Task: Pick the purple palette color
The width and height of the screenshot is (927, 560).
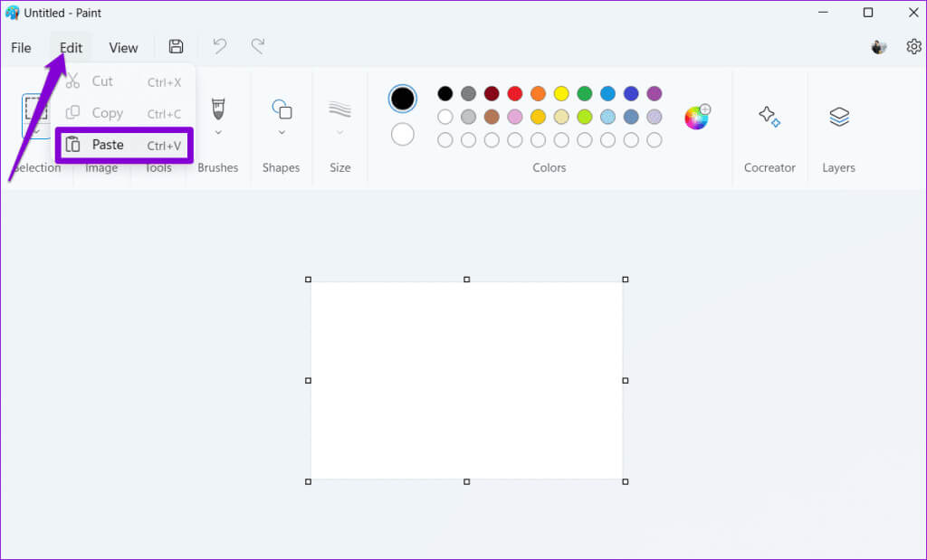Action: pos(654,93)
